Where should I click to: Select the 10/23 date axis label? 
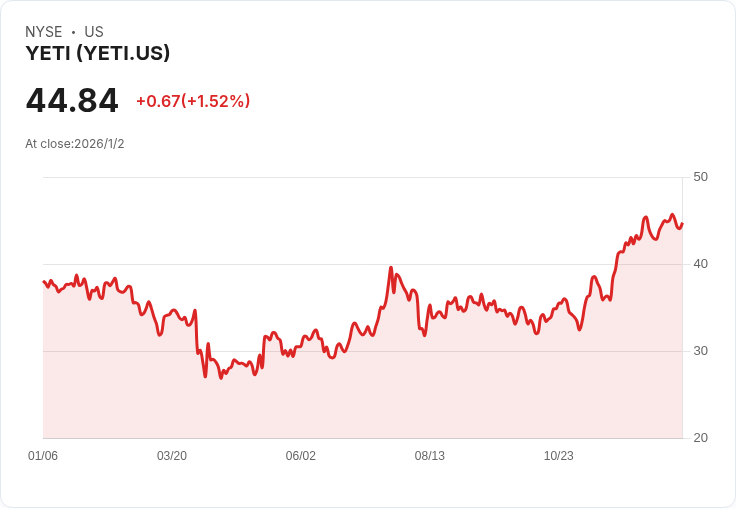click(x=559, y=455)
